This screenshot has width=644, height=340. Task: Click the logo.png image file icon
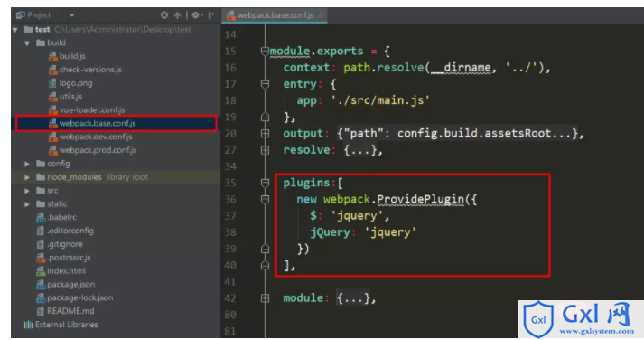click(x=52, y=83)
